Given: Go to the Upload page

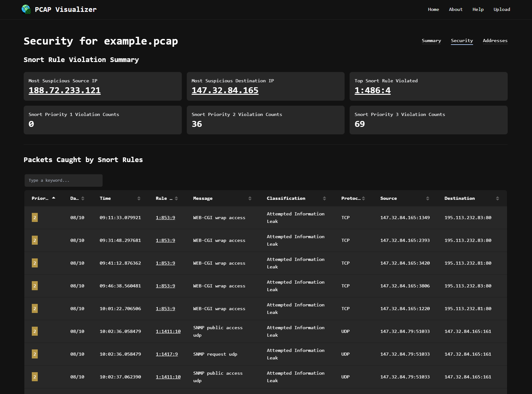Looking at the screenshot, I should (502, 9).
